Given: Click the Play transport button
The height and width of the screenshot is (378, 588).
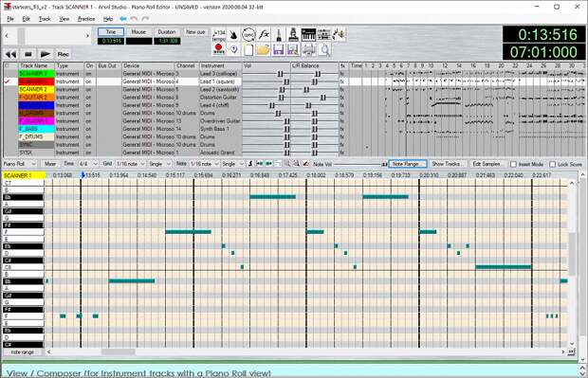Looking at the screenshot, I should pyautogui.click(x=46, y=54).
